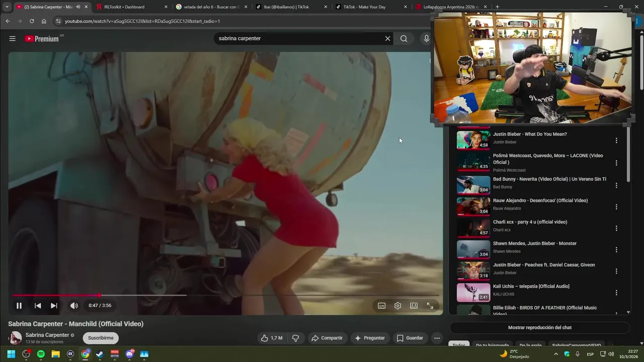644x362 pixels.
Task: Open Steam from the taskbar
Action: coord(100,354)
